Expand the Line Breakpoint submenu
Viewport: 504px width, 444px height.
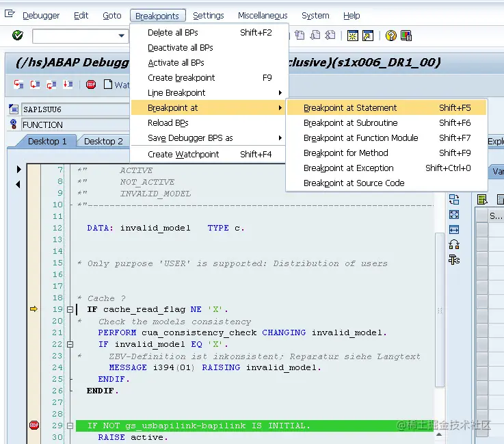[209, 93]
